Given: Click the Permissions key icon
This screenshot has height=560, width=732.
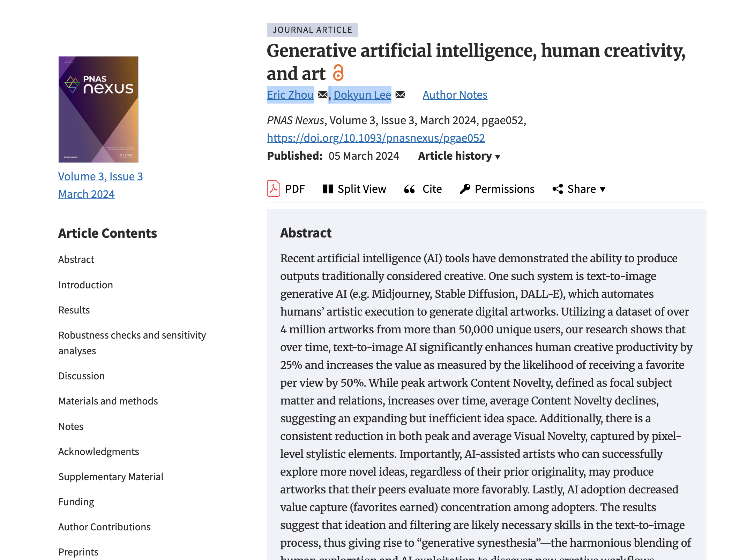Looking at the screenshot, I should (465, 189).
